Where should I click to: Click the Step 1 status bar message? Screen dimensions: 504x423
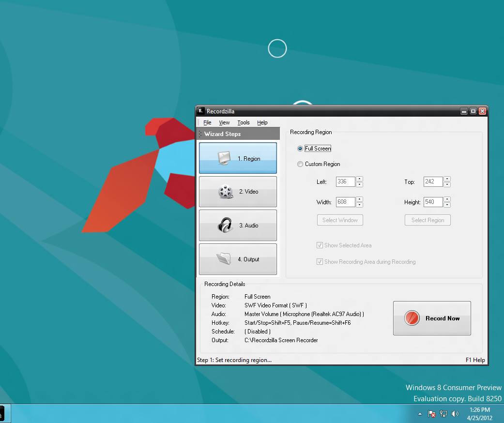point(234,360)
